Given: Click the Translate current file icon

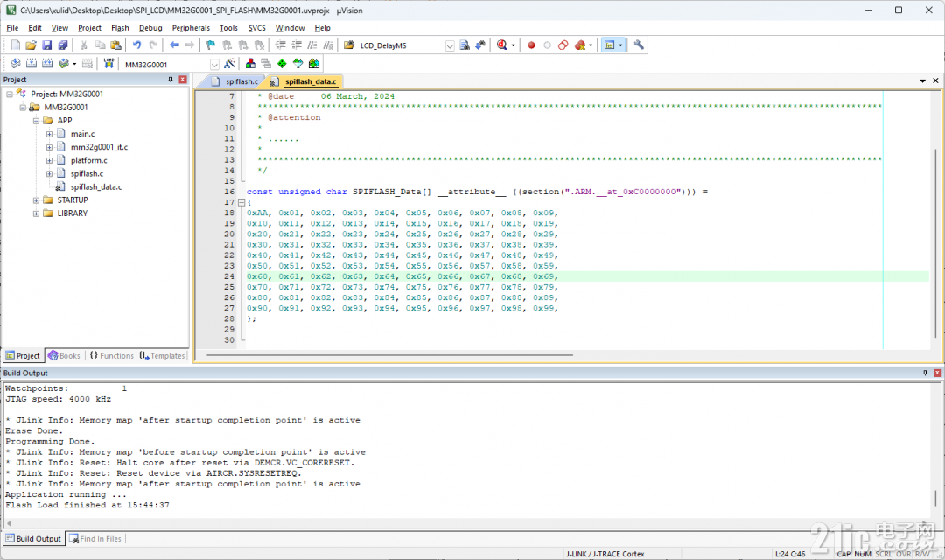Looking at the screenshot, I should [16, 64].
